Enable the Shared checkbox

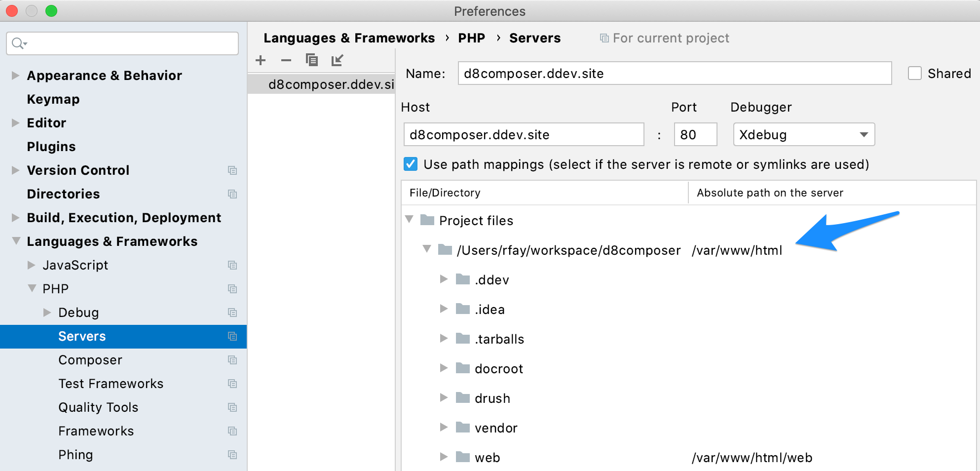pos(915,73)
